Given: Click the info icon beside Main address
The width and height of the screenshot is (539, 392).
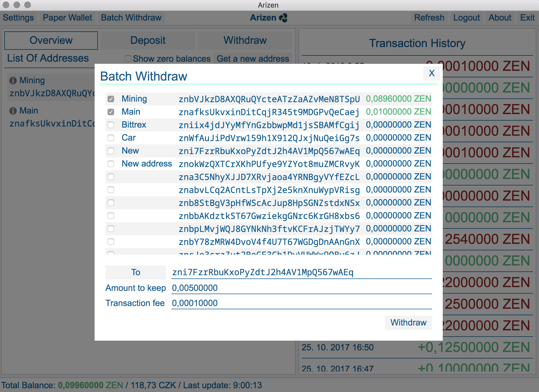Looking at the screenshot, I should coord(13,111).
